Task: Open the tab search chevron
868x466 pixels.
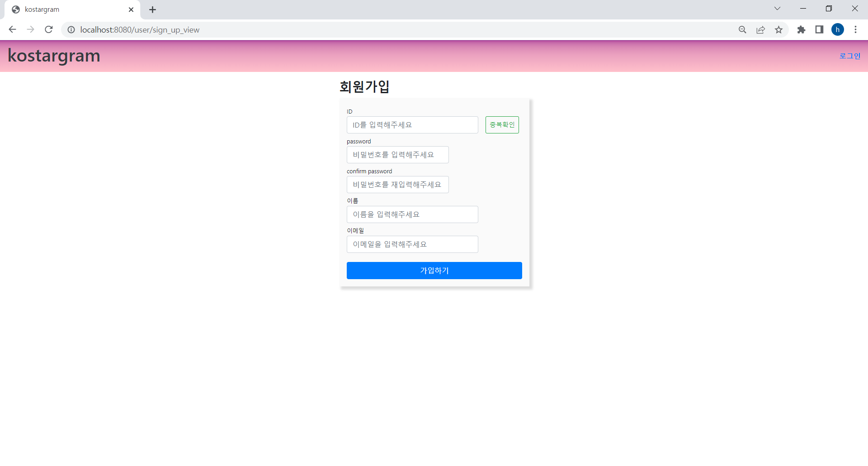Action: (778, 8)
